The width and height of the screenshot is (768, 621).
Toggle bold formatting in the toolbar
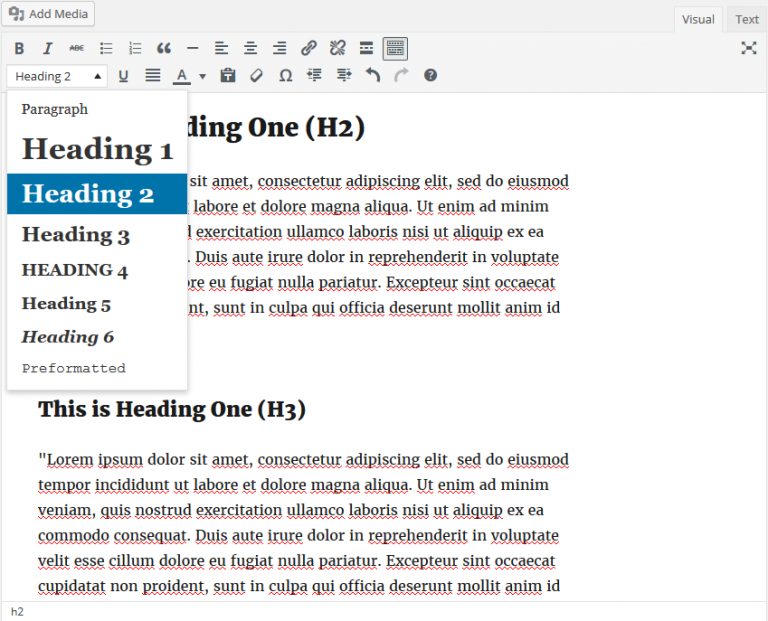(19, 48)
